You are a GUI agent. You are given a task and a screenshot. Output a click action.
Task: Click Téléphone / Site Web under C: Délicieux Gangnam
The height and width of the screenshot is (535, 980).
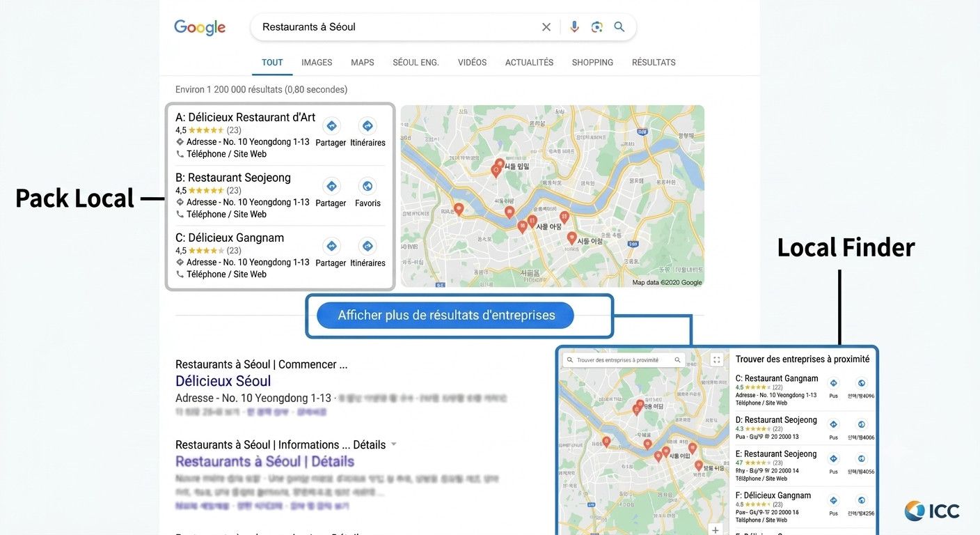[x=226, y=274]
